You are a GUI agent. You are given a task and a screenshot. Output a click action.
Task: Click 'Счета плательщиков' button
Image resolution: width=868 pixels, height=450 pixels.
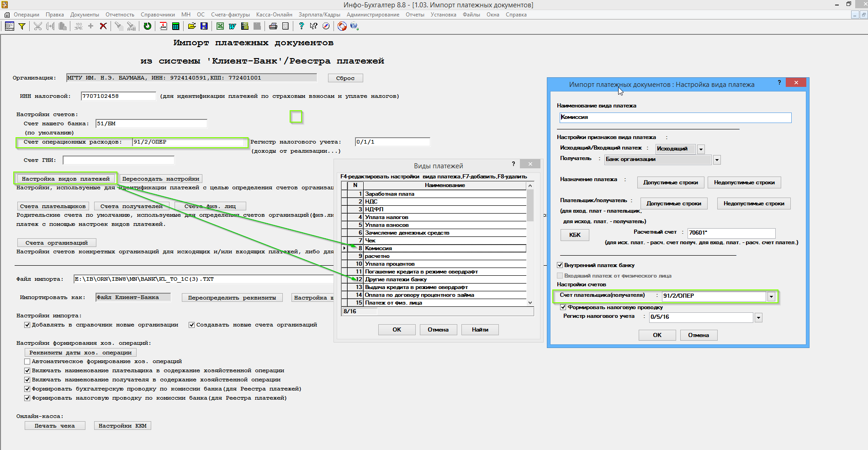[x=53, y=206]
